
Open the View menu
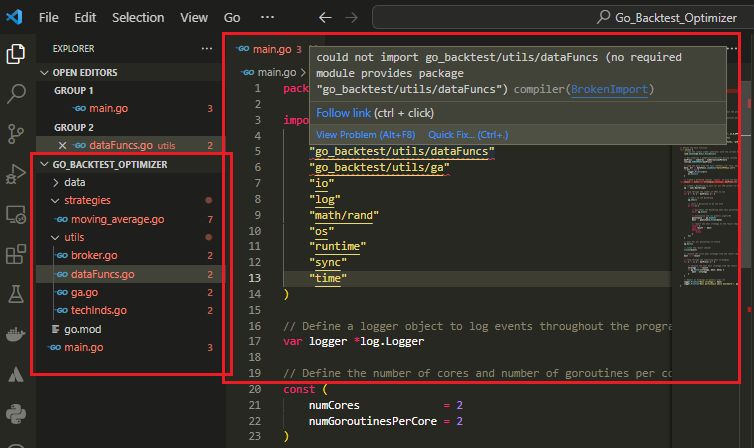pyautogui.click(x=194, y=18)
